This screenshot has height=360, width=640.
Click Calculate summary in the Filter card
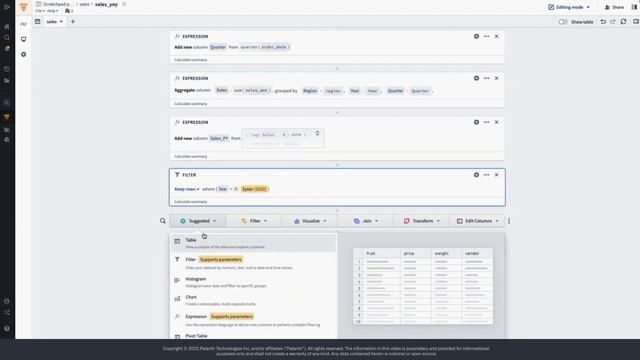point(191,202)
